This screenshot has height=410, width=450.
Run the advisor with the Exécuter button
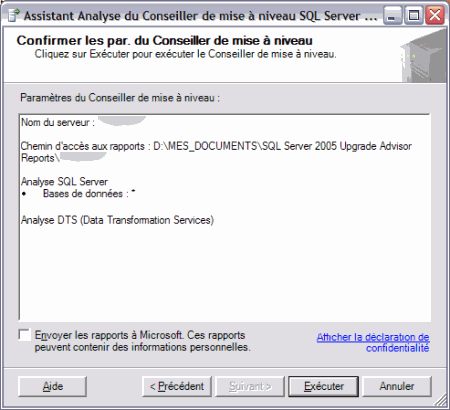pos(323,386)
